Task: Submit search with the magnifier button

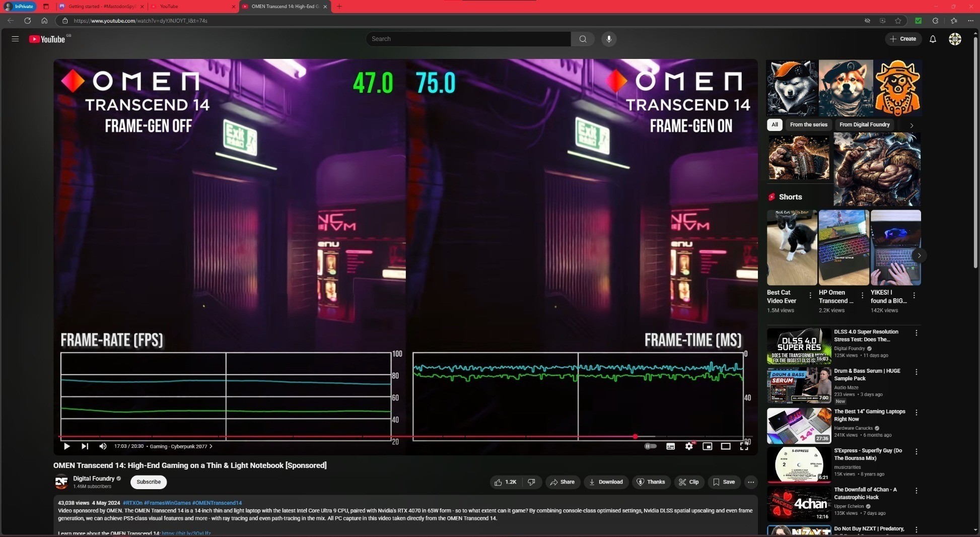Action: click(583, 39)
